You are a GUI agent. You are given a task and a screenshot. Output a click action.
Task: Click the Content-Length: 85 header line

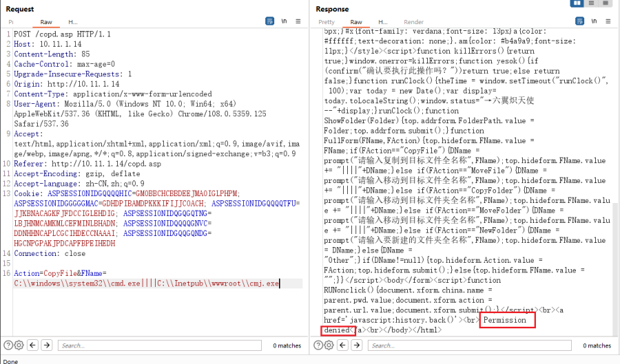(52, 54)
